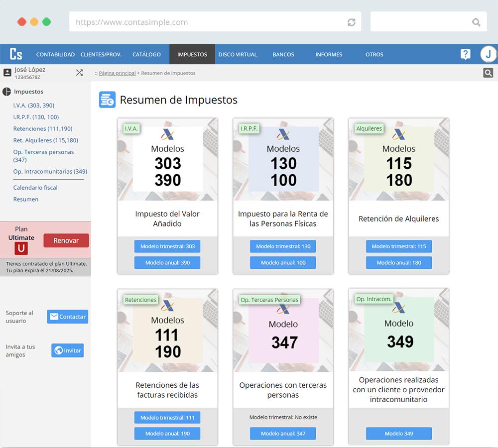Open the help question mark icon

(465, 54)
